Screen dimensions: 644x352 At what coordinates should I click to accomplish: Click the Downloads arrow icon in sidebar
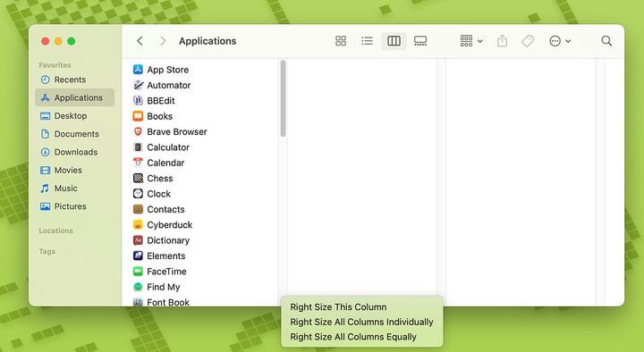46,152
